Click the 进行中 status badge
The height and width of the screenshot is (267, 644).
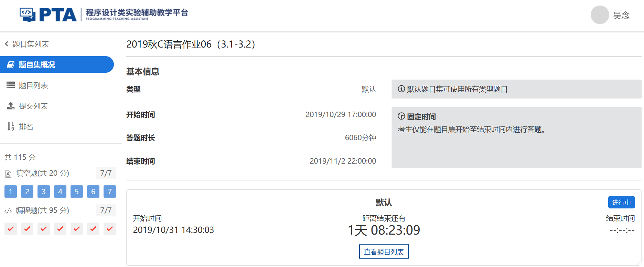pyautogui.click(x=621, y=202)
